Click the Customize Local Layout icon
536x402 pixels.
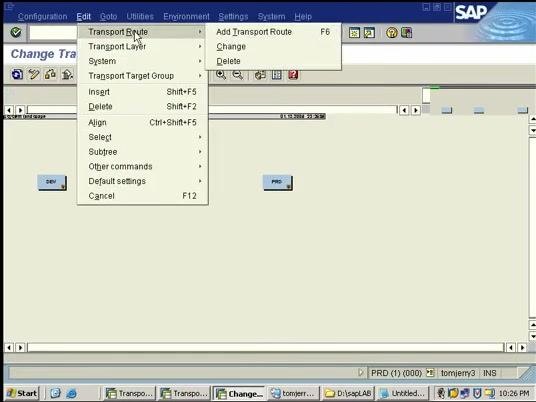[406, 33]
